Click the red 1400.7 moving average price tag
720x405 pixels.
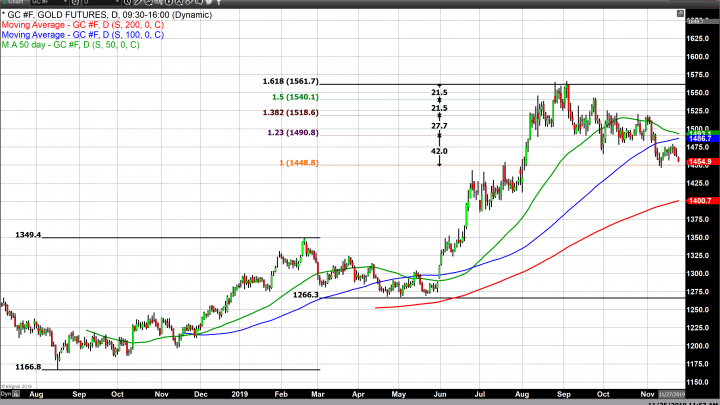[699, 201]
